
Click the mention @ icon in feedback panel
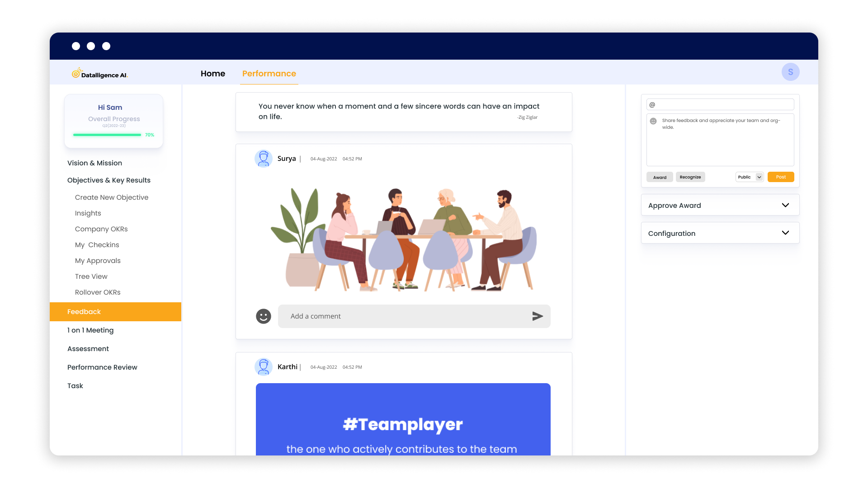click(651, 105)
